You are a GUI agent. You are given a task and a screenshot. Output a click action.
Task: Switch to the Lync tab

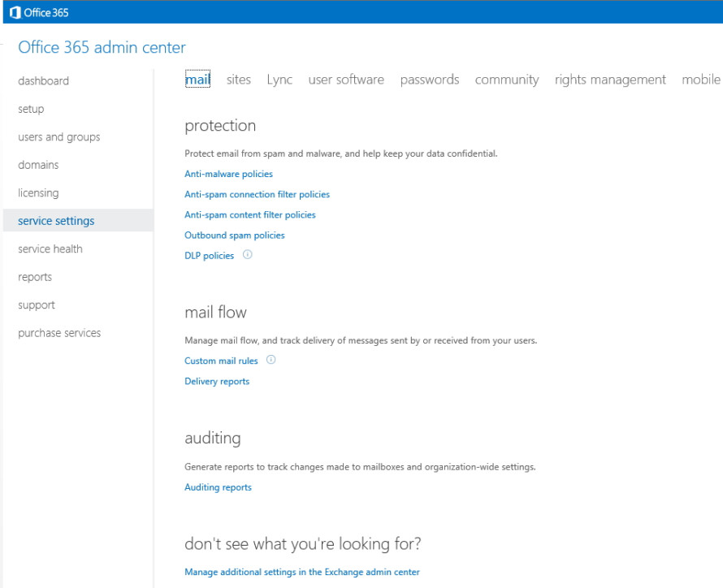279,80
